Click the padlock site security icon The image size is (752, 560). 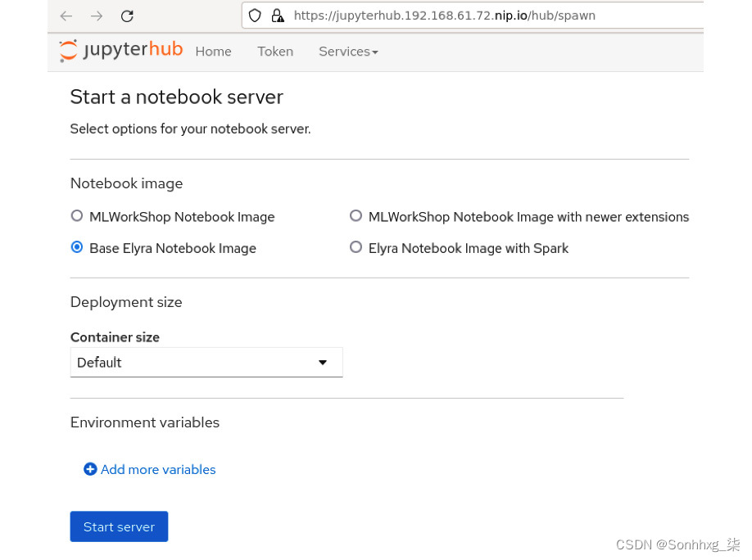pos(278,16)
